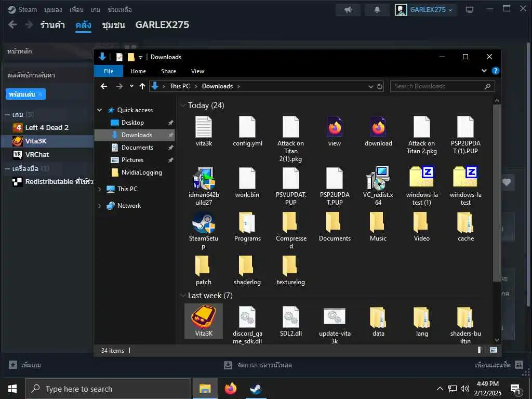Image resolution: width=532 pixels, height=399 pixels.
Task: Collapse the Last week (7) group
Action: (183, 296)
